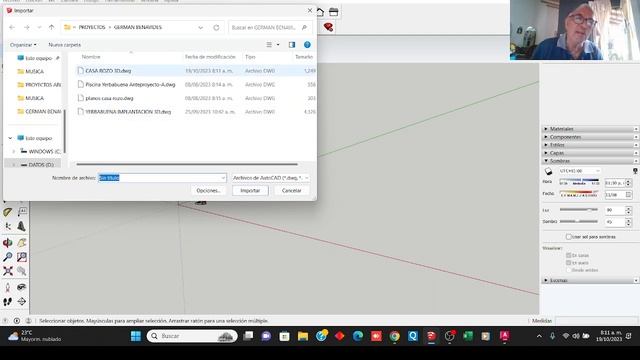640x360 pixels.
Task: Click the Previous view zoom tool
Action: (x=22, y=271)
